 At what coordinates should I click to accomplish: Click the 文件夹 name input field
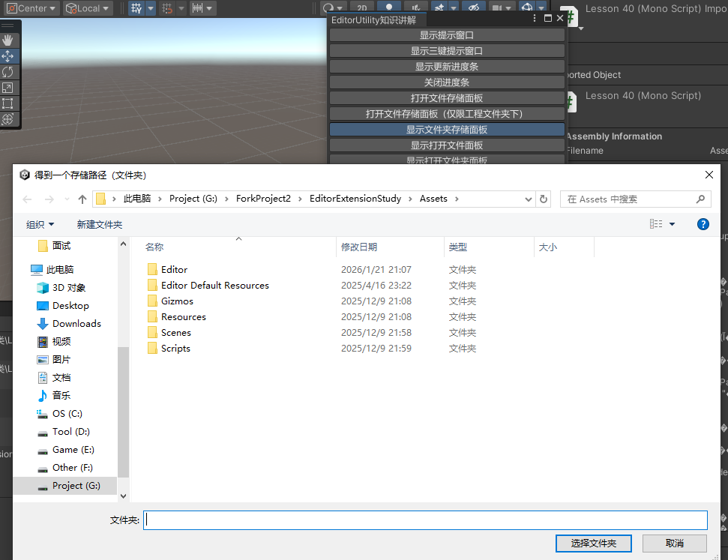point(425,520)
